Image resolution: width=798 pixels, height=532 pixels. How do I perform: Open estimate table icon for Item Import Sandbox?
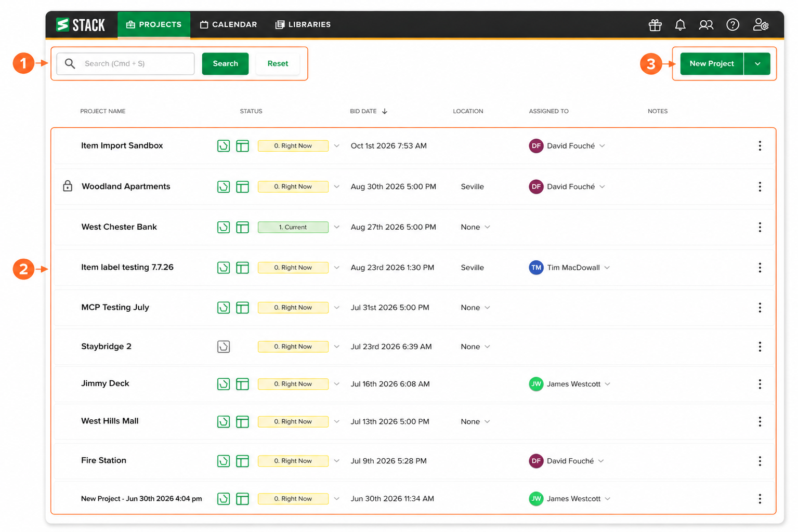[242, 146]
